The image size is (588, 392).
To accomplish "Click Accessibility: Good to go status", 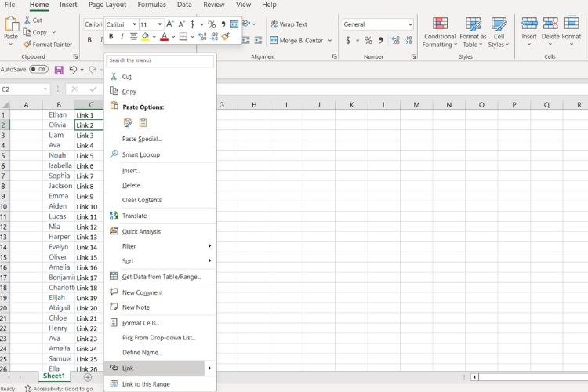I will click(x=60, y=389).
